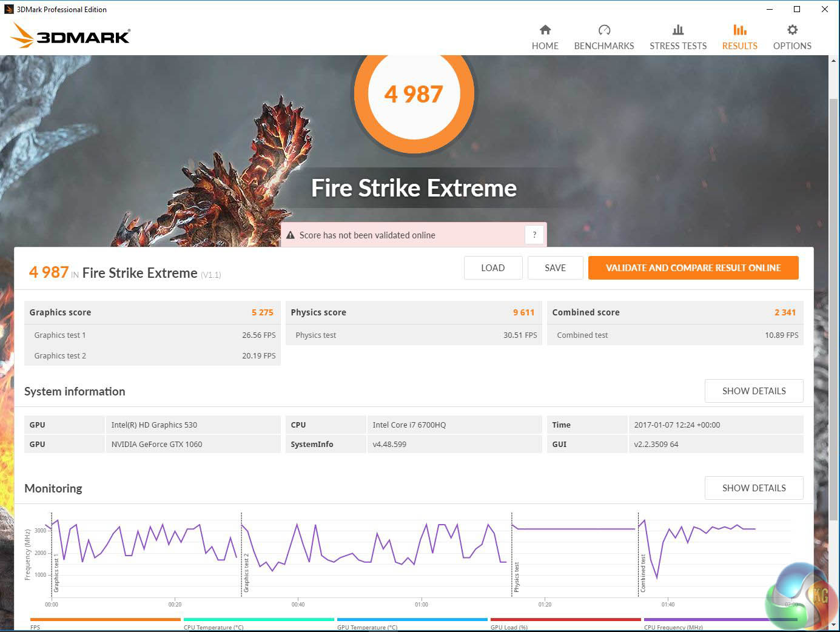Click the 3DMark icon in the title bar
The width and height of the screenshot is (840, 632).
(8, 9)
